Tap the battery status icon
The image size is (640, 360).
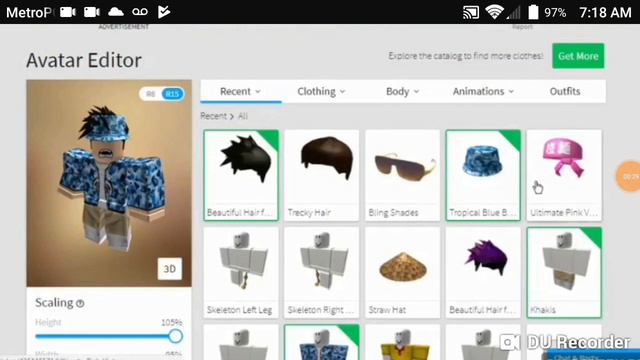[533, 12]
